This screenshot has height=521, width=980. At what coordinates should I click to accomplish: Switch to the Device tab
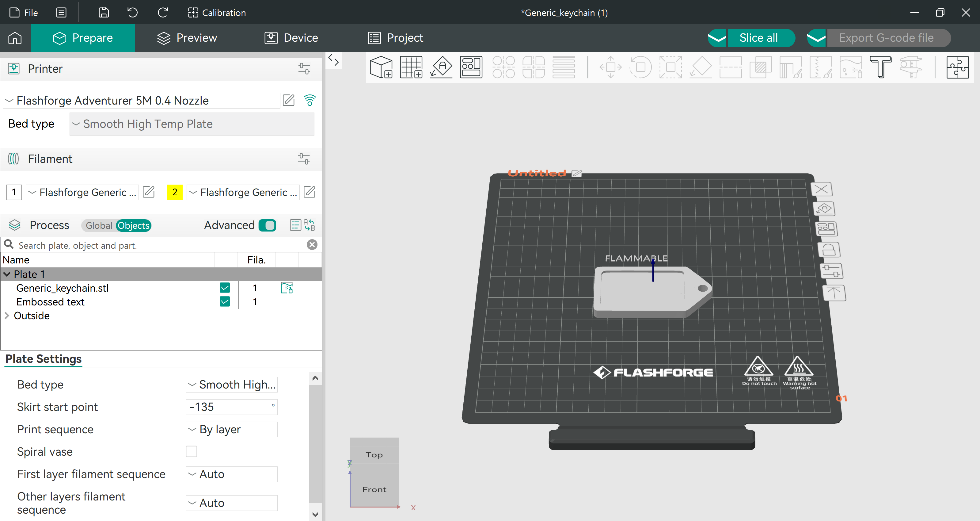(291, 38)
